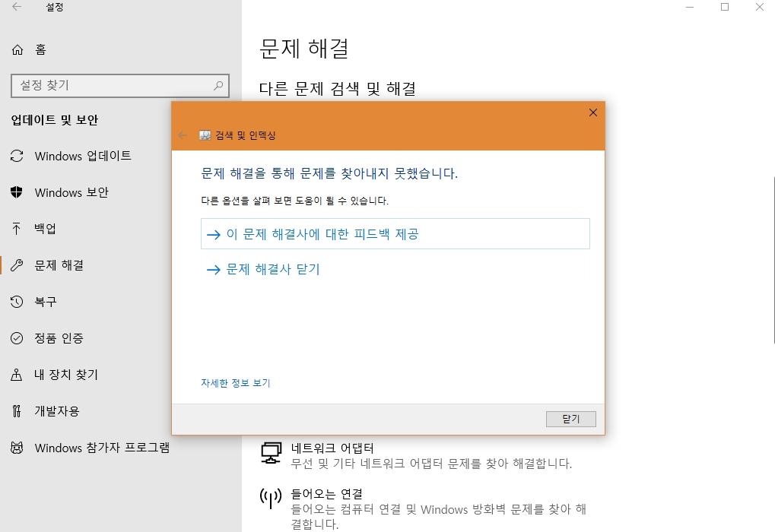Click the 검색 및 인덱싱 title icon
This screenshot has height=532, width=775.
205,135
